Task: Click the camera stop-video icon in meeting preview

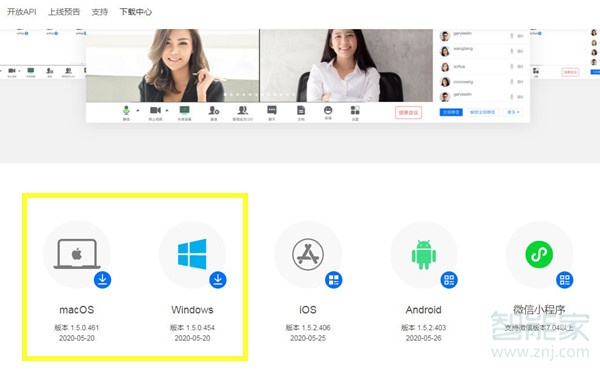Action: pyautogui.click(x=155, y=111)
